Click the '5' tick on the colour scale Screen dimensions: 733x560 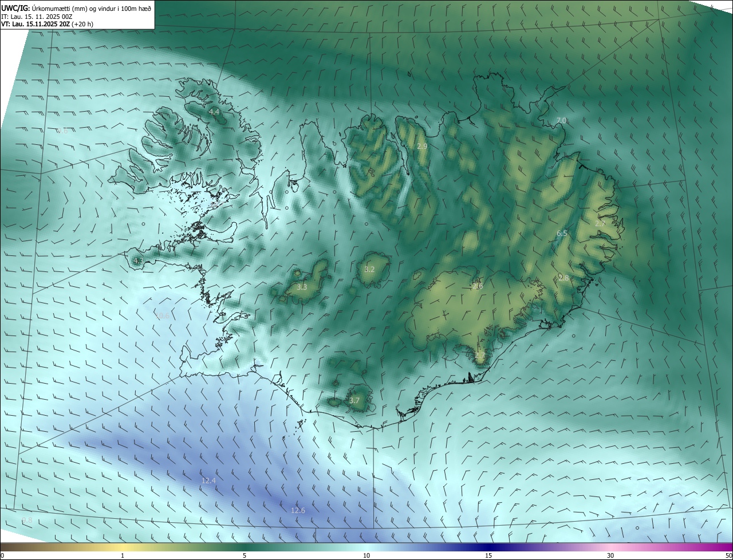pos(245,555)
